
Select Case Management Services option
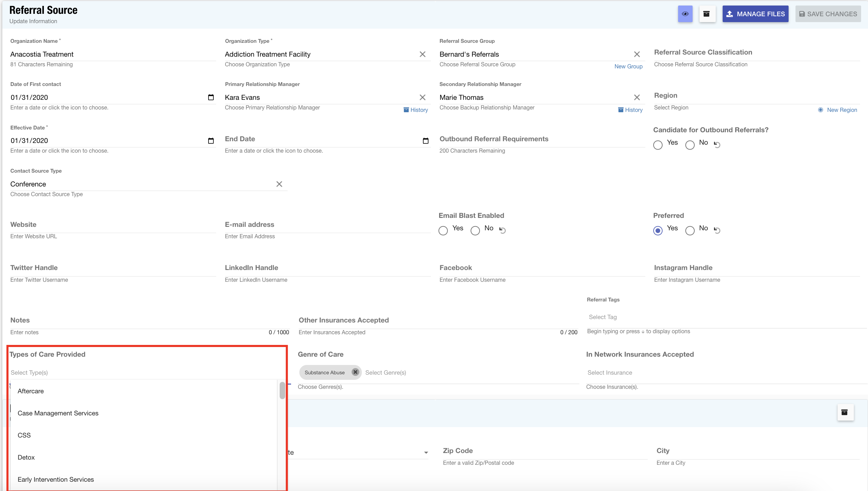pyautogui.click(x=58, y=413)
